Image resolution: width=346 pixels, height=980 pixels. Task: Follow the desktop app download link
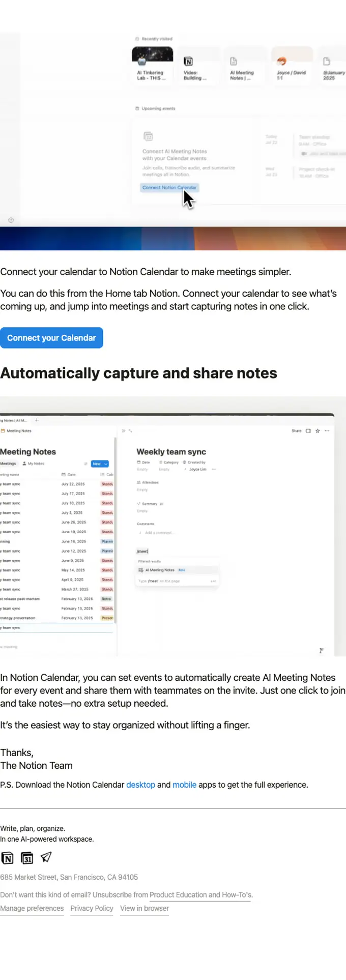(x=140, y=785)
